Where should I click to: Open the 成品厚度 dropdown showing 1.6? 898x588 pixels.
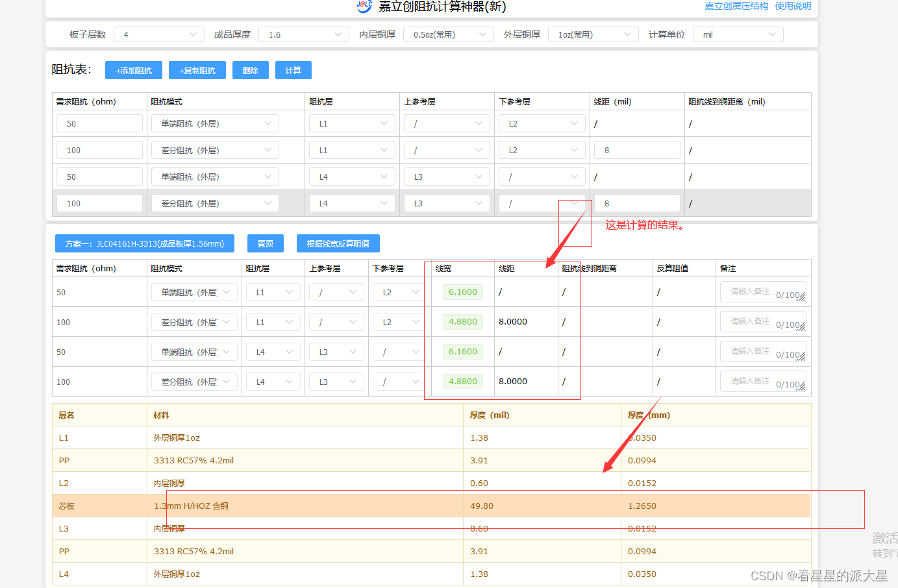coord(304,34)
